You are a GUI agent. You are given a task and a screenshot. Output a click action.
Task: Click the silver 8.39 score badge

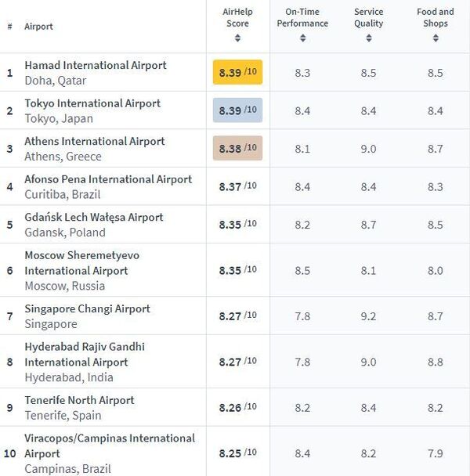coord(237,110)
